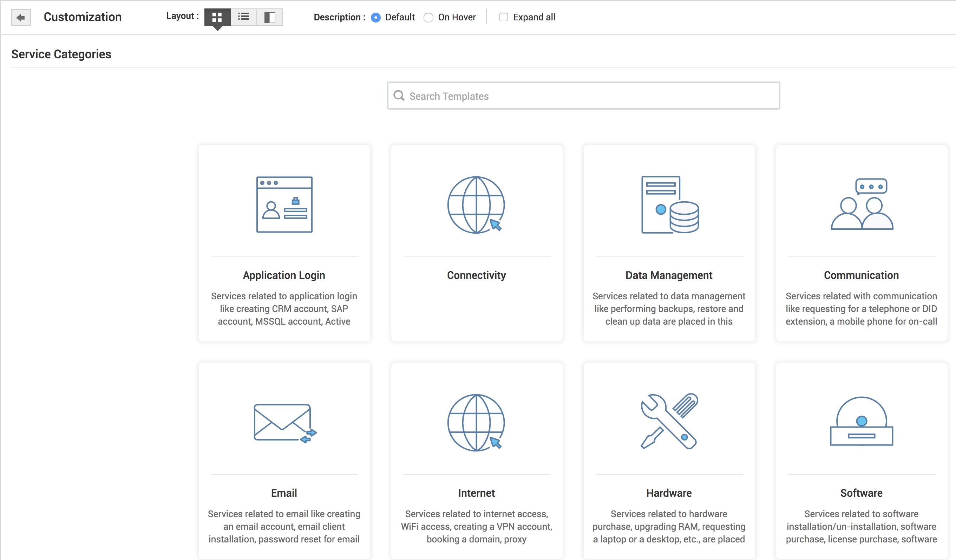
Task: Select the split pane layout option
Action: coord(270,17)
